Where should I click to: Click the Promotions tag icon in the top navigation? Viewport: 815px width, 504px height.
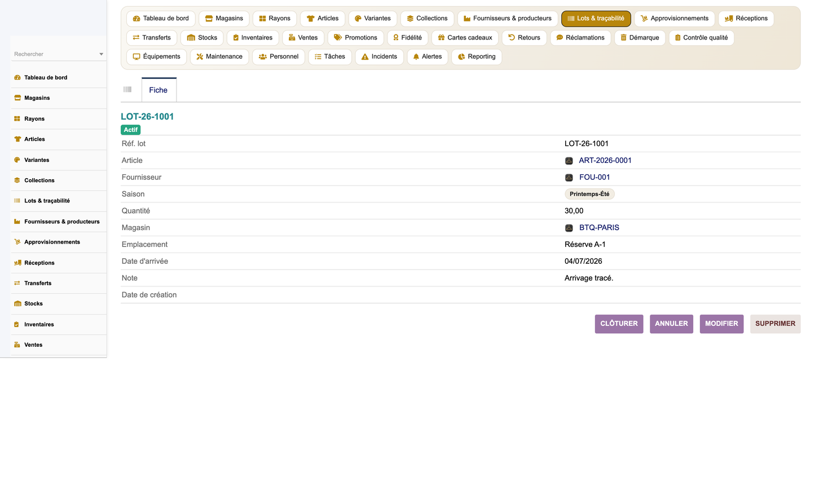point(338,38)
